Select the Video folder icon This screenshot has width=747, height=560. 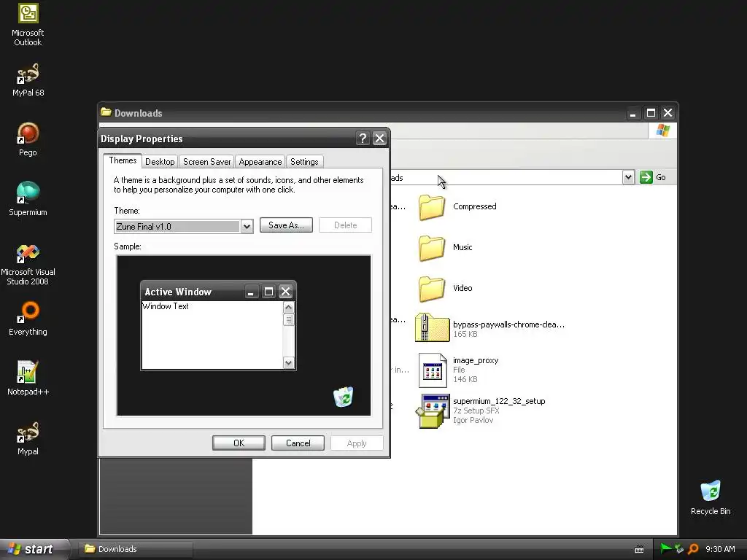[x=432, y=289]
